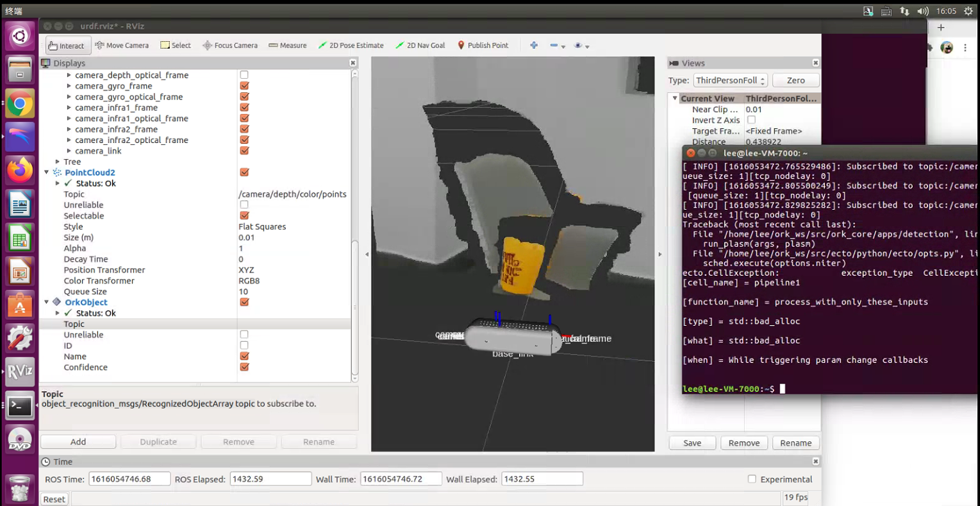Screen dimensions: 980x506
Task: Click the Publish Point tool
Action: tap(482, 46)
